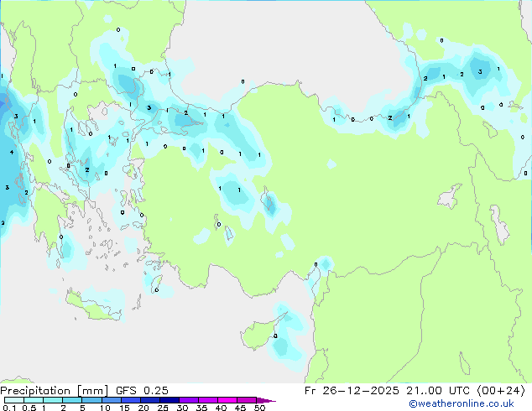Click the '(00+24)' forecast offset text
532x411 pixels.
pos(501,391)
